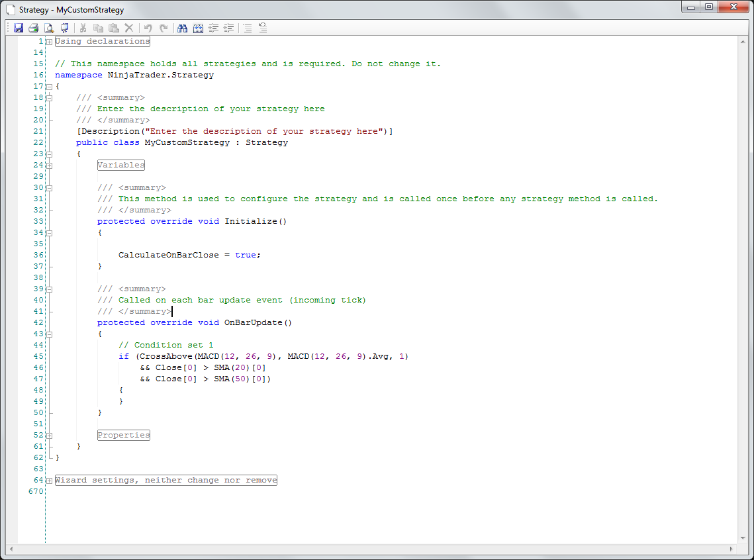754x560 pixels.
Task: Collapse the namespace block at line 17
Action: pyautogui.click(x=49, y=87)
